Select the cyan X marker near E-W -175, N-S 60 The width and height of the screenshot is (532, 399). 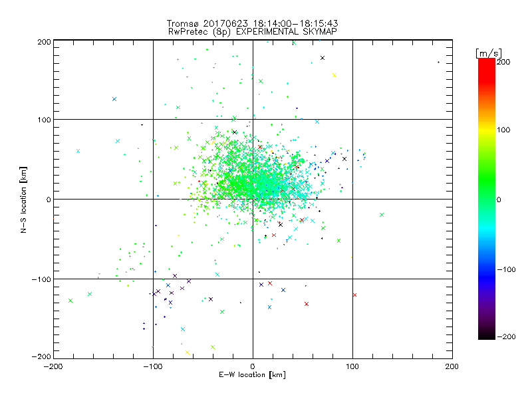[x=78, y=151]
